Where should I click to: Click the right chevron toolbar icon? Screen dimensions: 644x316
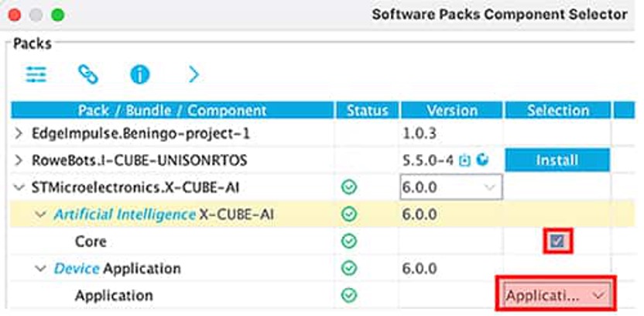point(194,75)
